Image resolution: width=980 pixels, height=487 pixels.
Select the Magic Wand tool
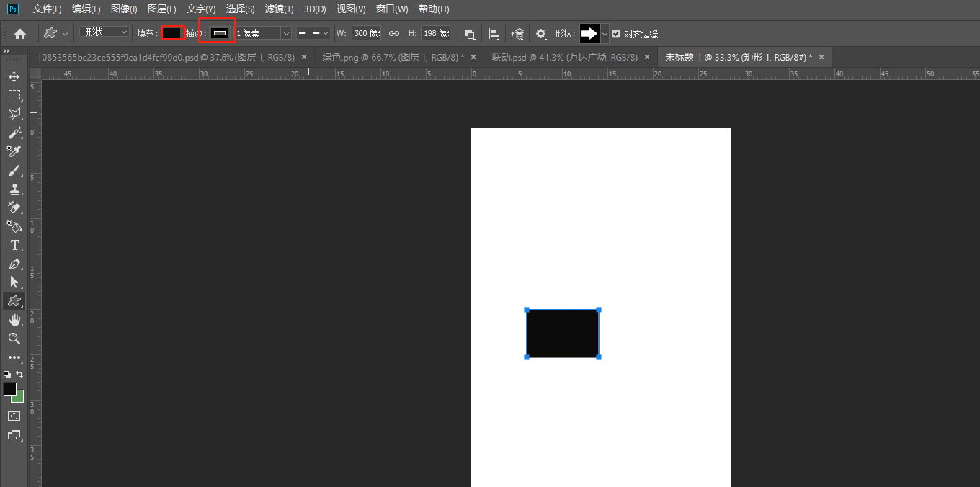click(x=14, y=133)
